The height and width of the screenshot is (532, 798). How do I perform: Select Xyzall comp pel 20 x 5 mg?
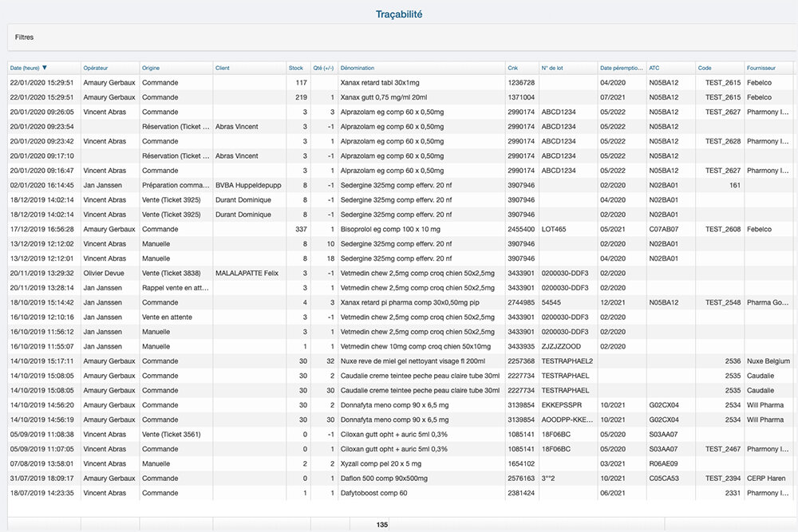pyautogui.click(x=381, y=464)
